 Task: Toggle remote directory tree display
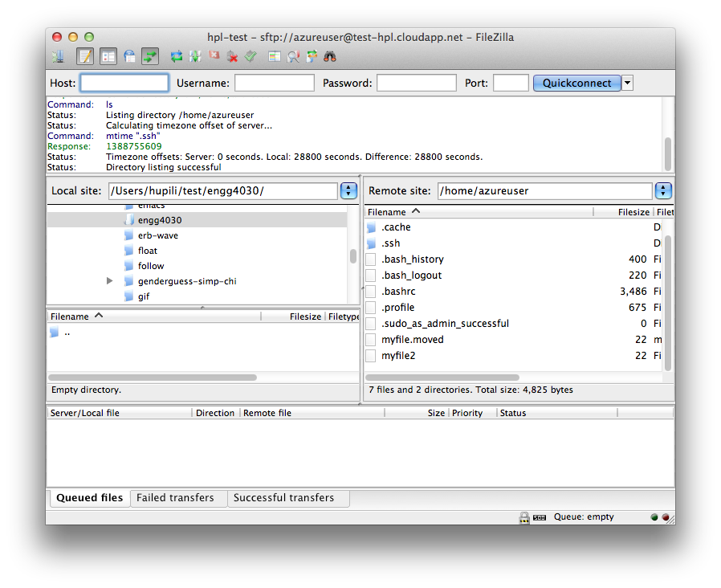(x=130, y=56)
